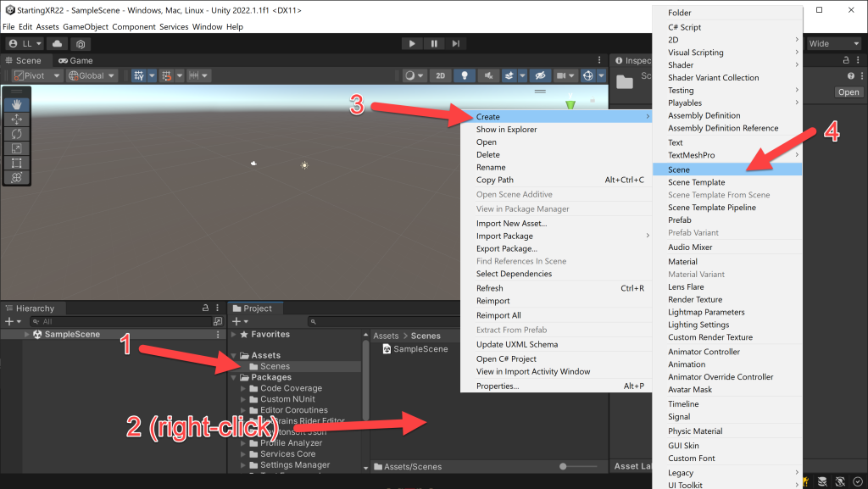Click the Project search field
Screen dimensions: 868x489
point(383,321)
